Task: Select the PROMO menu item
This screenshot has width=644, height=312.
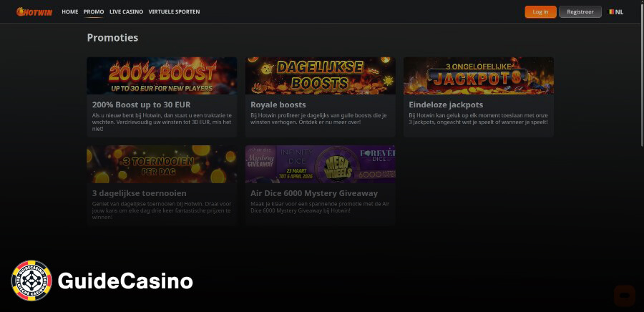Action: point(94,12)
